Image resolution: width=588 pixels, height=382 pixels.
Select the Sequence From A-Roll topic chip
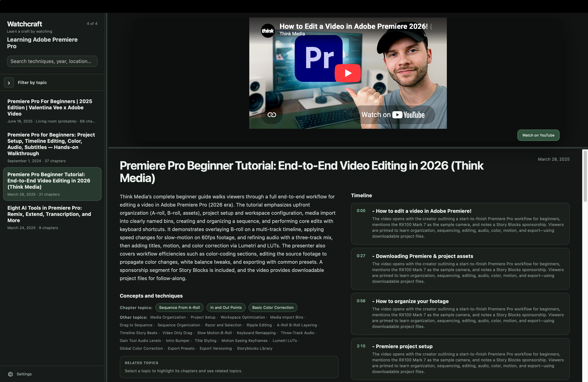(179, 307)
